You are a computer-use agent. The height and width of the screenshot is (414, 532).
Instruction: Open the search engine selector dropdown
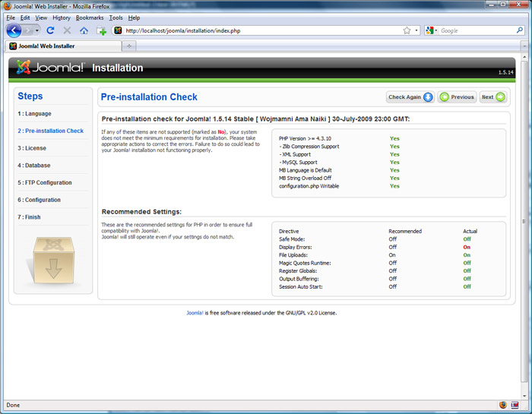point(431,30)
